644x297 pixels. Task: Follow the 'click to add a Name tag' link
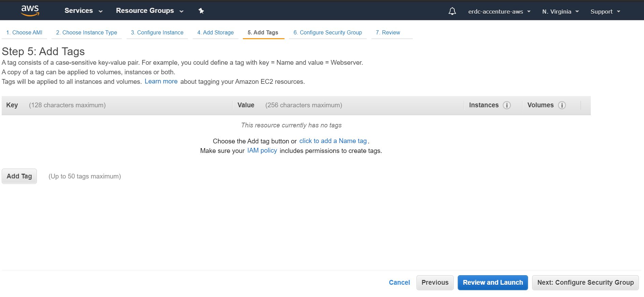pyautogui.click(x=333, y=141)
